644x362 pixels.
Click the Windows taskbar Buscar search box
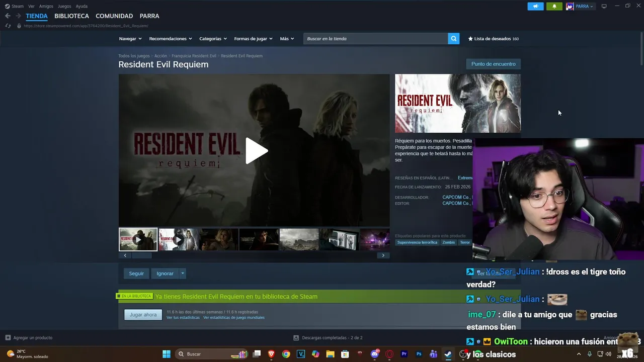click(x=211, y=354)
